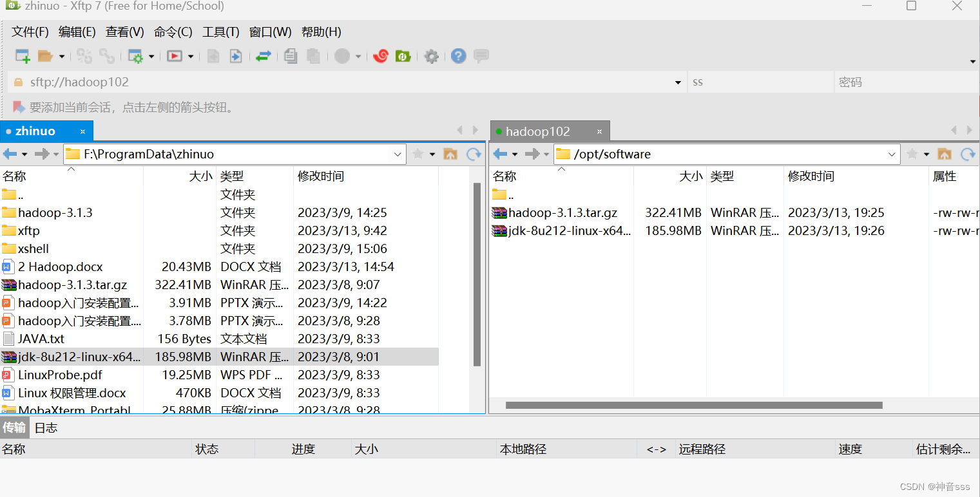Select the local jdk-8u212-linux-x64 file

219,357
